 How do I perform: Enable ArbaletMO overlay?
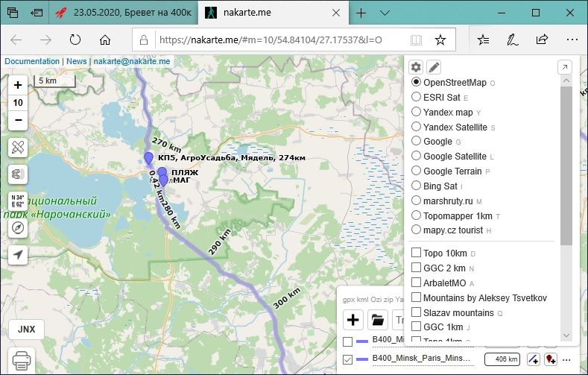pos(416,283)
